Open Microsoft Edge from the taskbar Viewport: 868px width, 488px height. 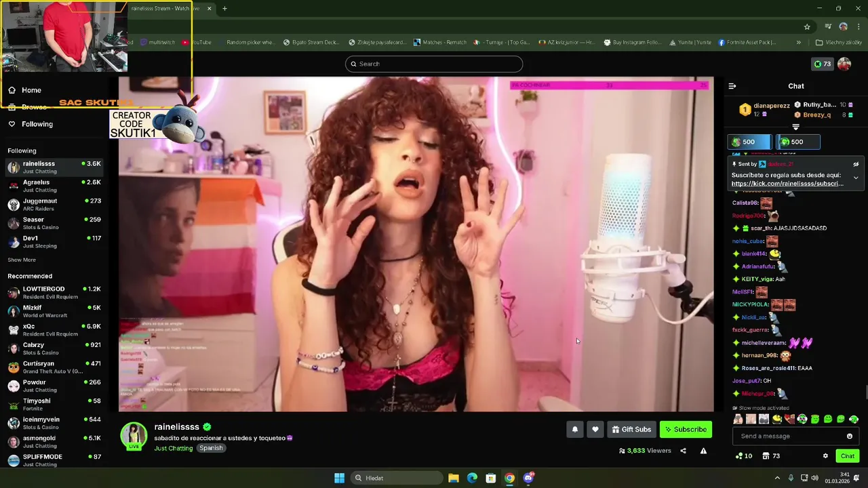472,478
